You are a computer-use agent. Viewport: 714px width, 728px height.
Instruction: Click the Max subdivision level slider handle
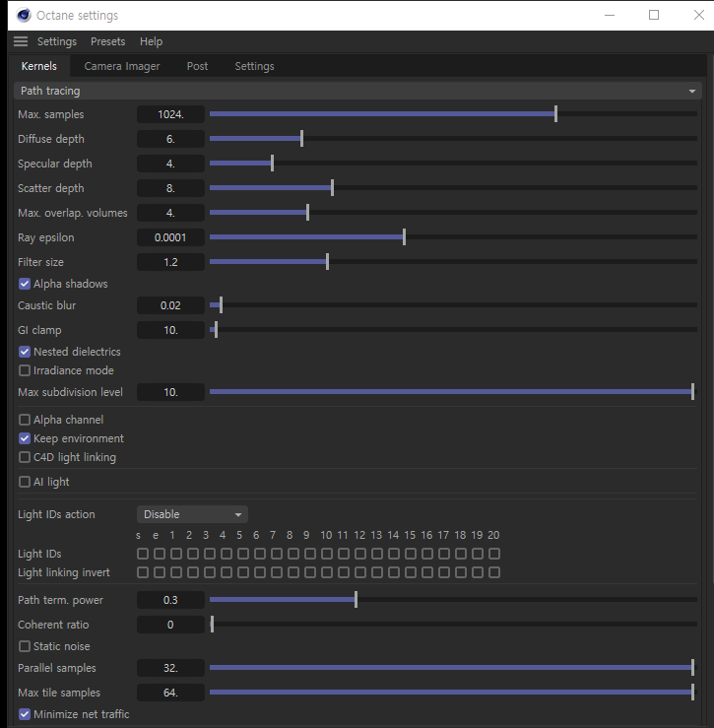pos(692,392)
